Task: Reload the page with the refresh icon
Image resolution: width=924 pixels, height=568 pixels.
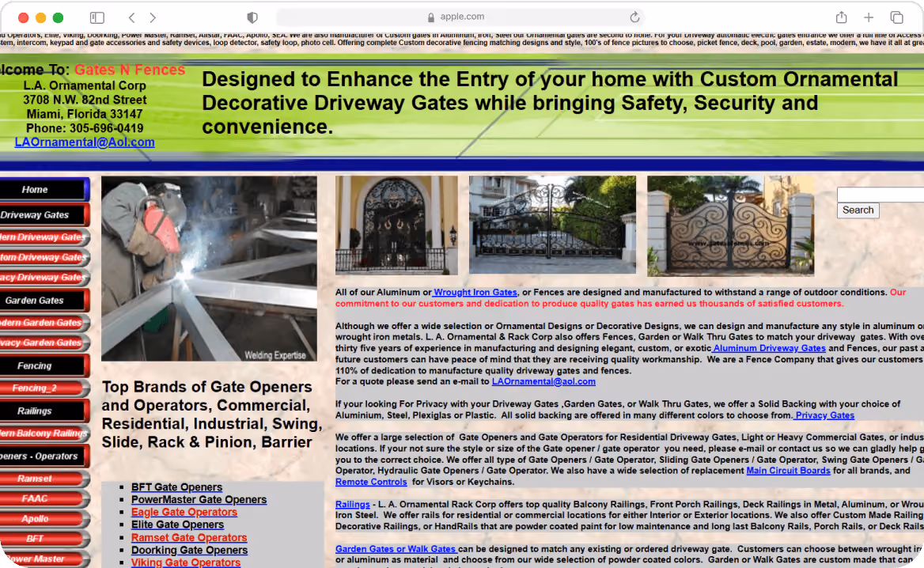Action: tap(634, 17)
